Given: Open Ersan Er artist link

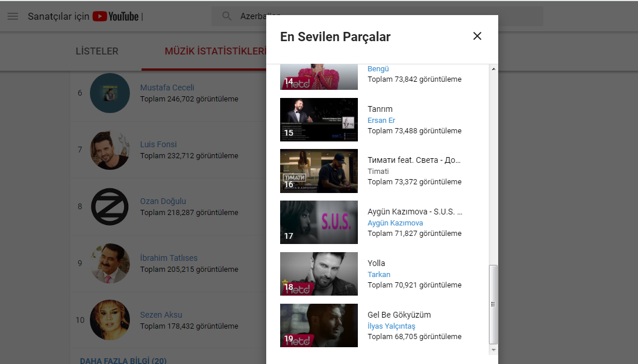Looking at the screenshot, I should click(x=381, y=121).
